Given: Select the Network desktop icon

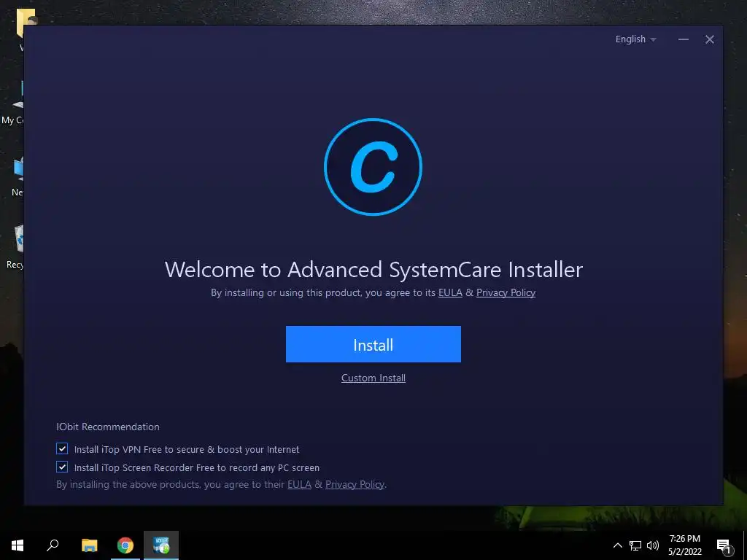Looking at the screenshot, I should click(16, 176).
